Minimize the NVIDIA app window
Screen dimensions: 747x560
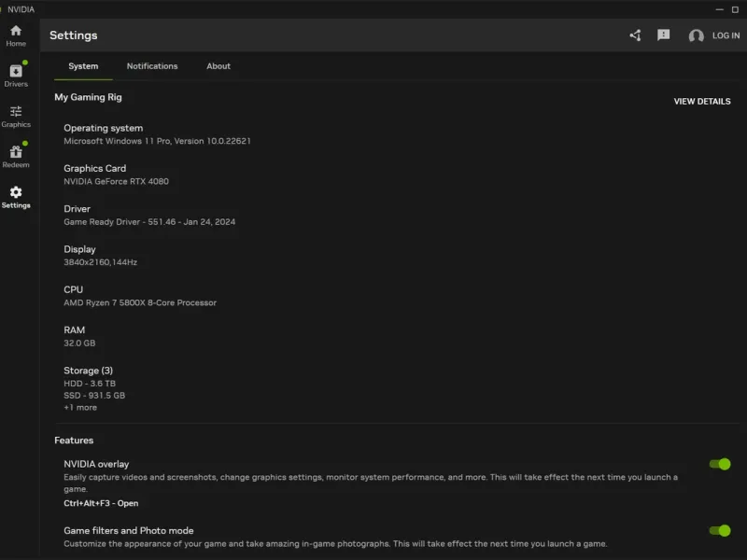pos(719,9)
